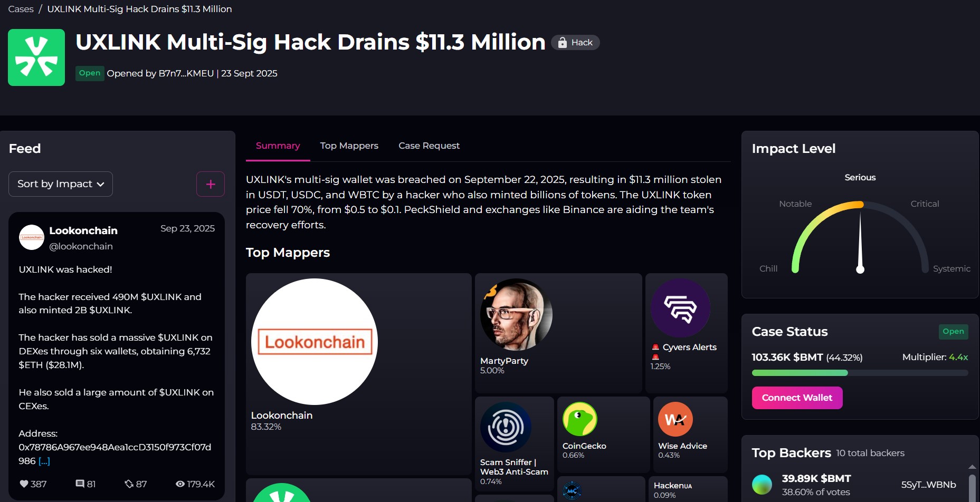Open the large Lookonchain mapper thumbnail
The width and height of the screenshot is (980, 502).
315,342
